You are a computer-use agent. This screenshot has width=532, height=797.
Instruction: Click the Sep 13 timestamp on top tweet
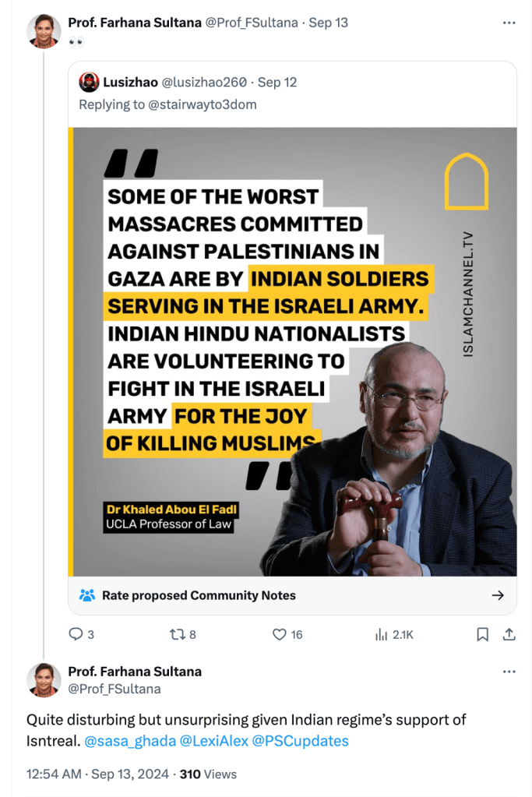328,23
